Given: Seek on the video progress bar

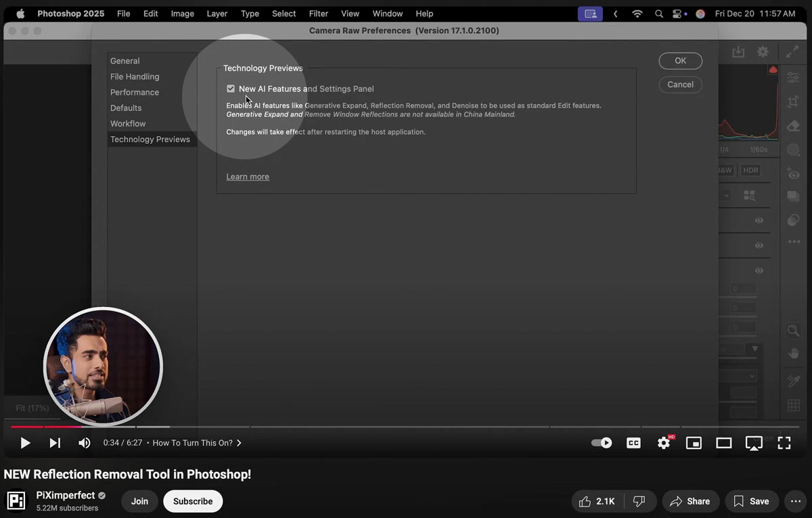Looking at the screenshot, I should click(x=405, y=427).
